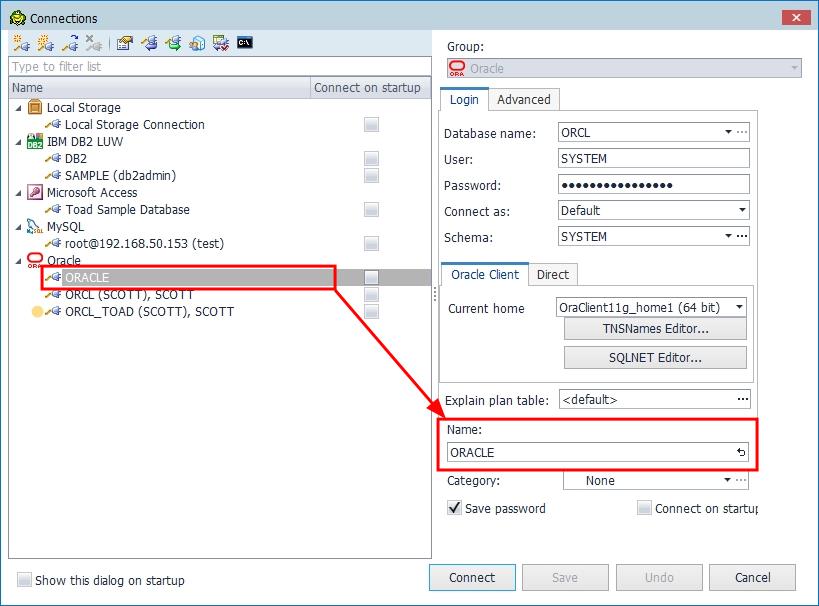Enable Show this dialog on startup

pos(24,580)
